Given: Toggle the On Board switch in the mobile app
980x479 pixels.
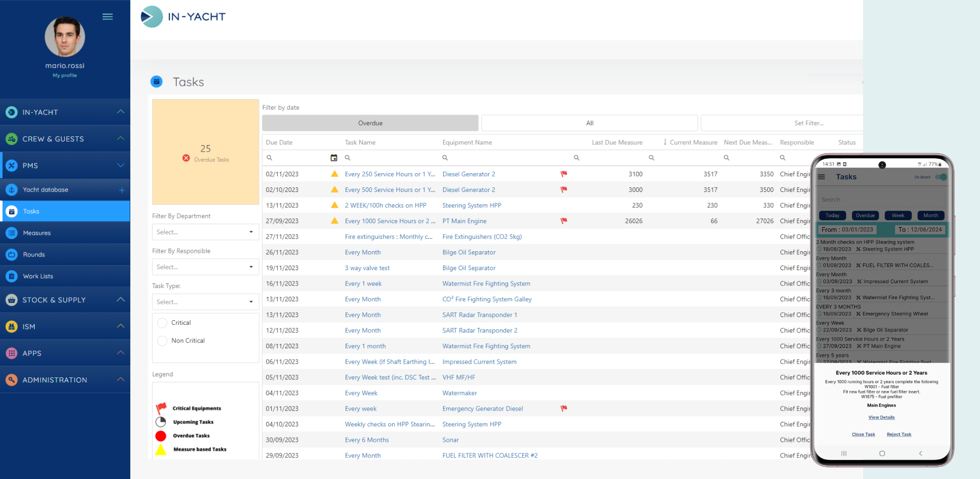Looking at the screenshot, I should pos(941,177).
